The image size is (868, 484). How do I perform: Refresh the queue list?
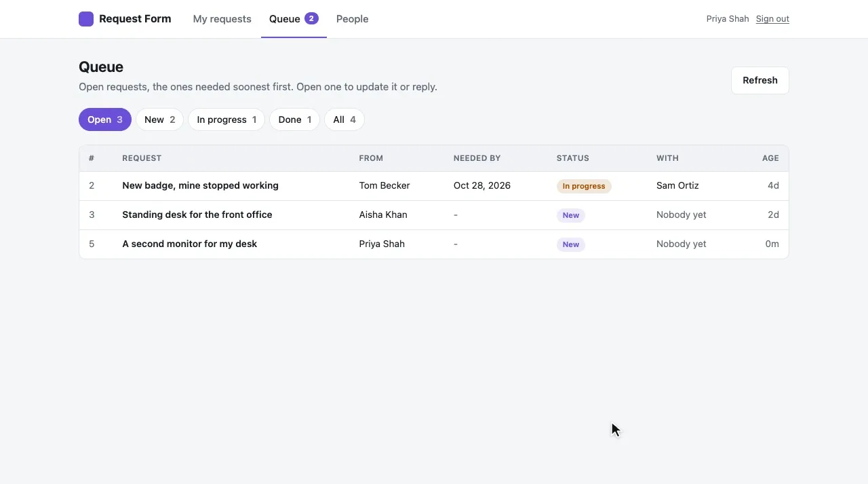coord(759,80)
